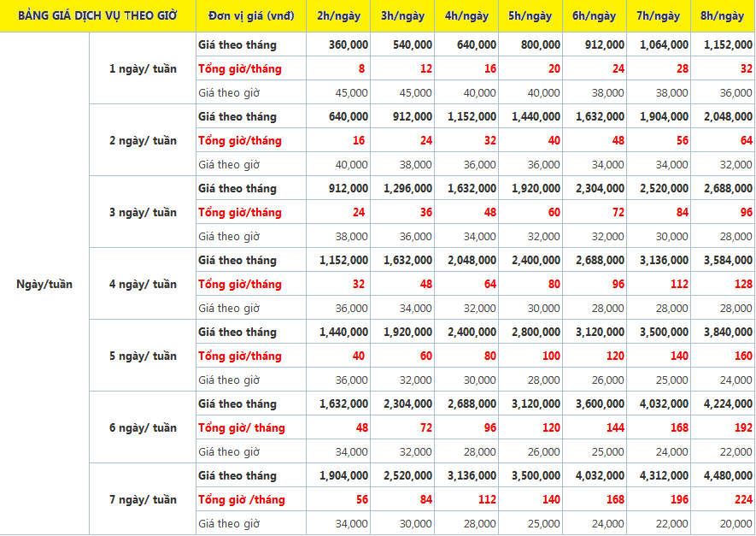Select the "Ngày/tuần" row group cell
The image size is (756, 536).
point(44,284)
